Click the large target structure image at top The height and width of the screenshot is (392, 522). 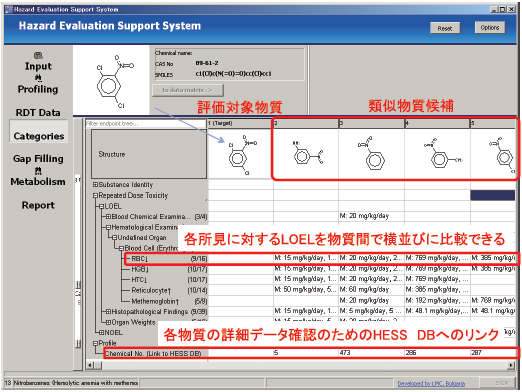click(x=111, y=80)
